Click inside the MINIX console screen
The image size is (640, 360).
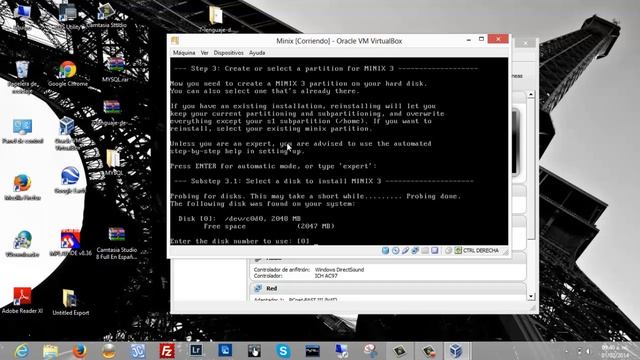(x=339, y=151)
